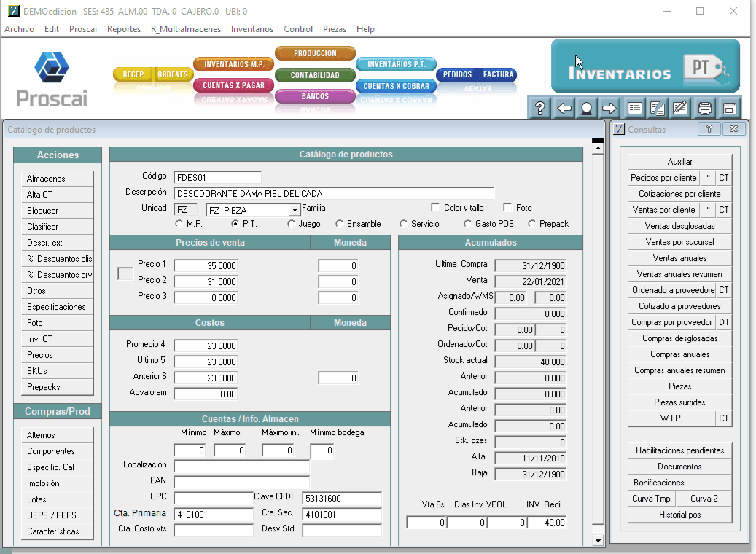Toggle the checkbox beside Precio 1 and 2

click(125, 273)
